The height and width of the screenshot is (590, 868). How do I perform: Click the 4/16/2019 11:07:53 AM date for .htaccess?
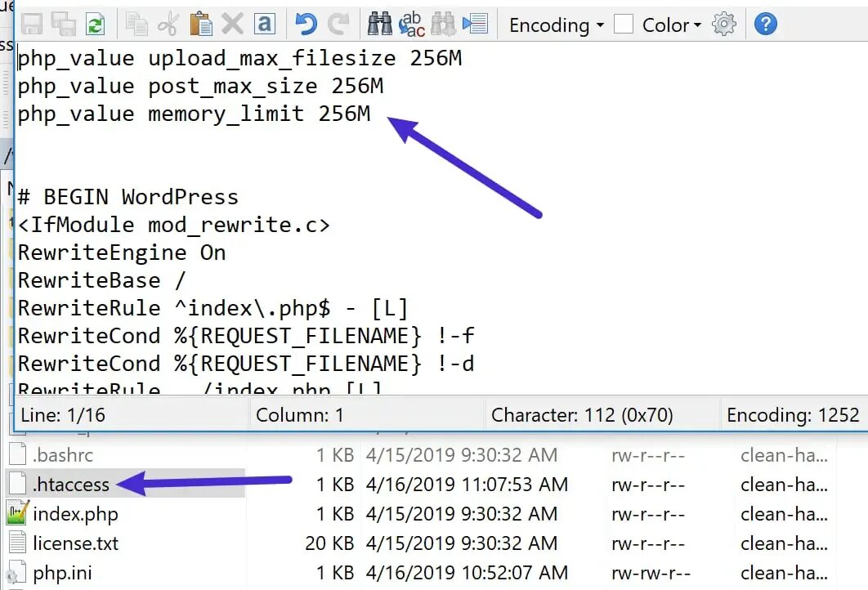click(467, 485)
